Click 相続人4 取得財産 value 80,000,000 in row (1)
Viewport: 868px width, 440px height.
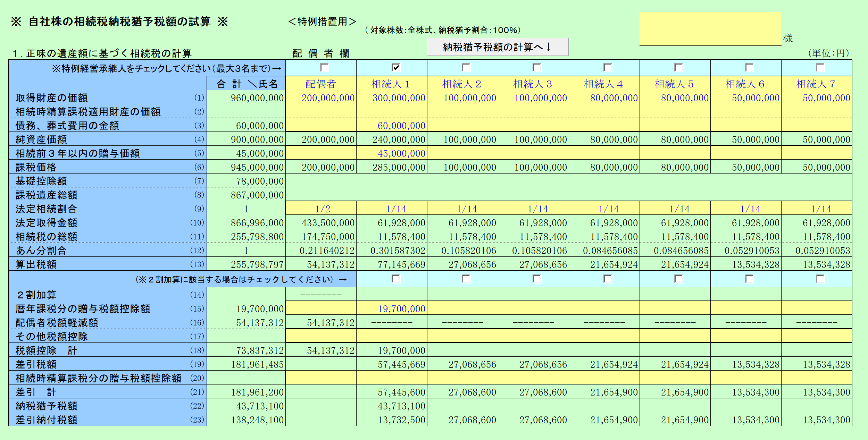point(604,98)
